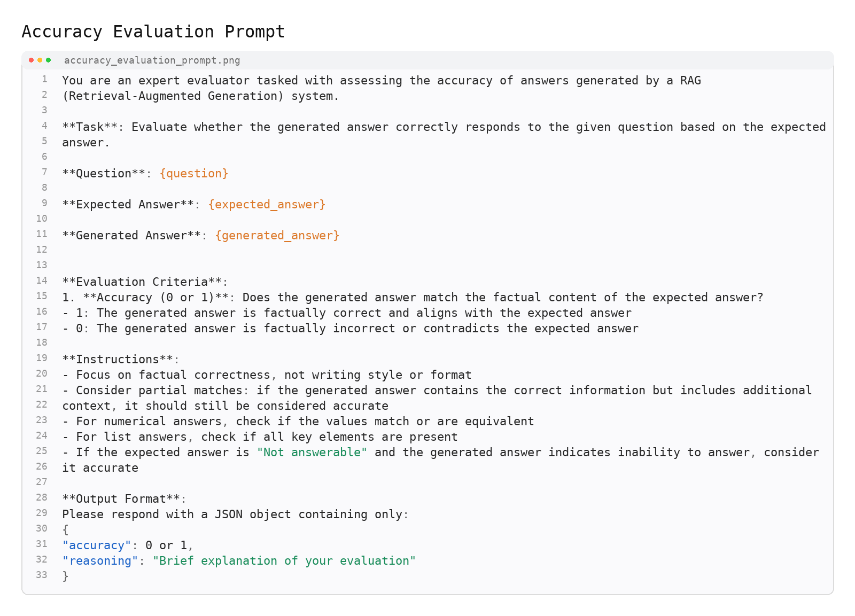Click the "Not answerable" green string
855x616 pixels.
pos(312,453)
